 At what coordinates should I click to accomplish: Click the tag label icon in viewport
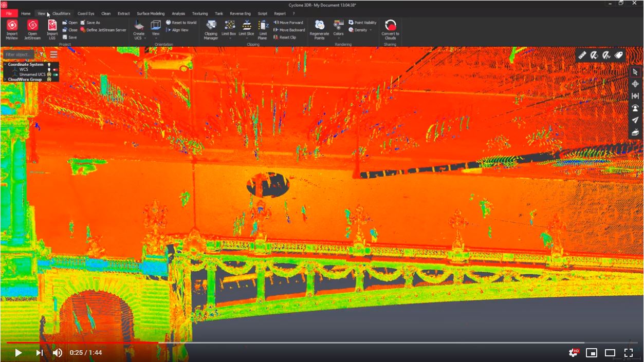(x=619, y=55)
